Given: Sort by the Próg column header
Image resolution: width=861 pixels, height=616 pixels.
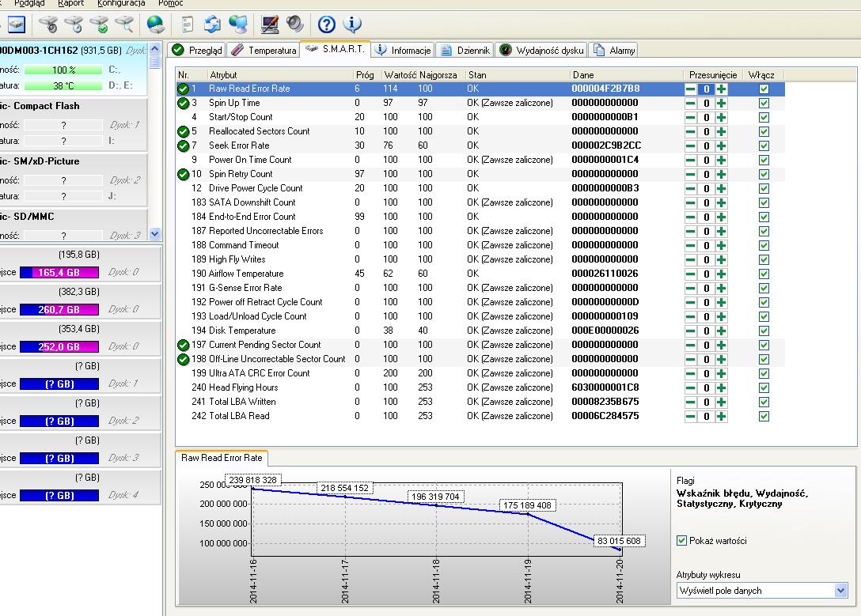Looking at the screenshot, I should point(367,74).
